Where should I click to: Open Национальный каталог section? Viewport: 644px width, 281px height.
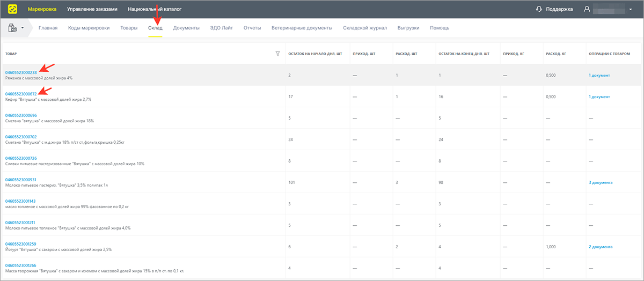[x=155, y=9]
